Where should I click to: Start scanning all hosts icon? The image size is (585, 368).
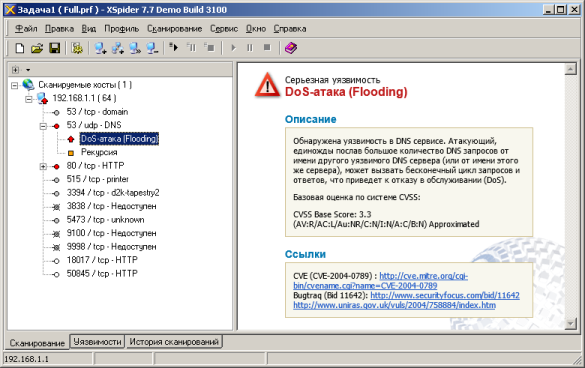173,47
